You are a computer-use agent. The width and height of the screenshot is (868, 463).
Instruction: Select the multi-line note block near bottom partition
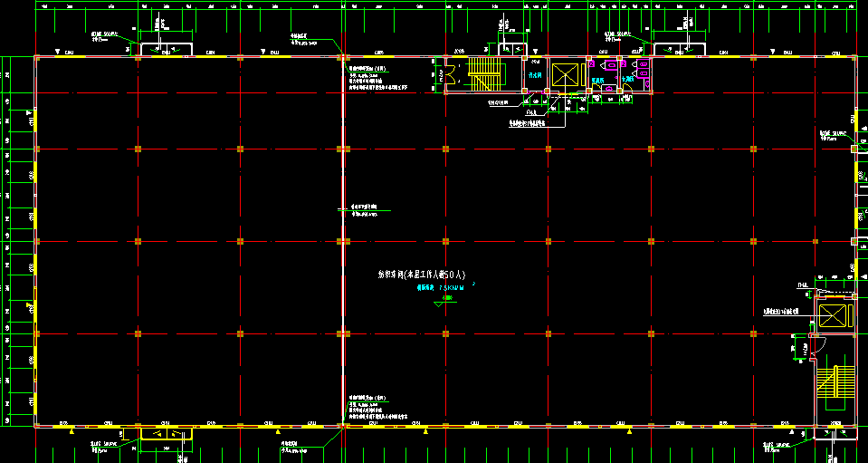coord(378,407)
